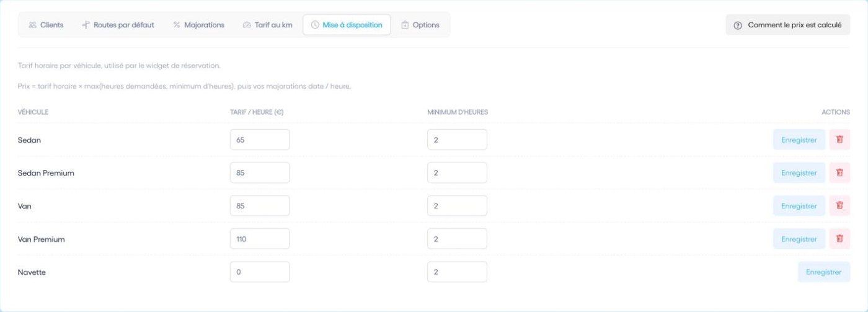Viewport: 868px width, 312px height.
Task: Click Enregistrer for Van Premium
Action: click(x=799, y=239)
